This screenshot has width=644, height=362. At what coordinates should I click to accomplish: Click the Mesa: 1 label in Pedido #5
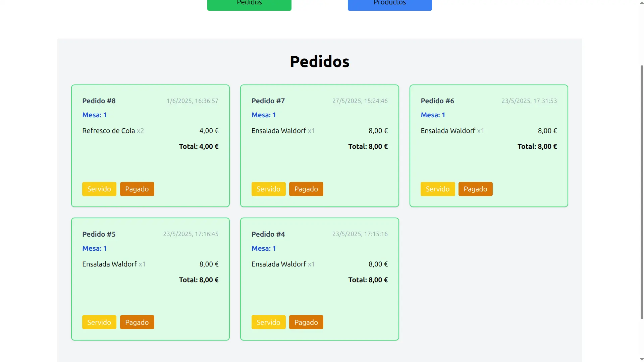click(x=94, y=248)
